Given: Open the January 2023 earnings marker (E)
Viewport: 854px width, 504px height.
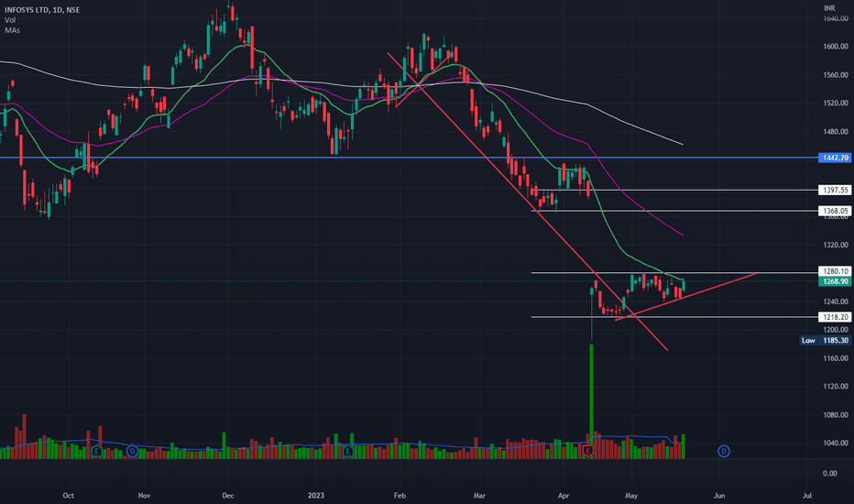Looking at the screenshot, I should 347,451.
